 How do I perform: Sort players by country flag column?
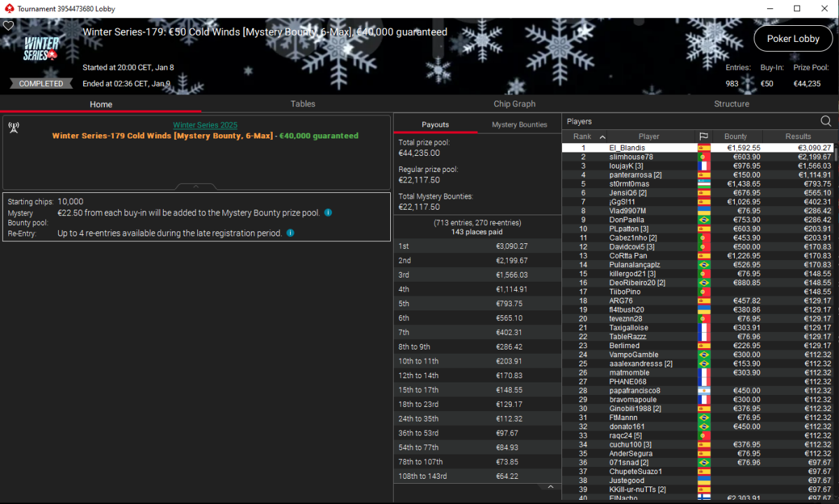[703, 136]
